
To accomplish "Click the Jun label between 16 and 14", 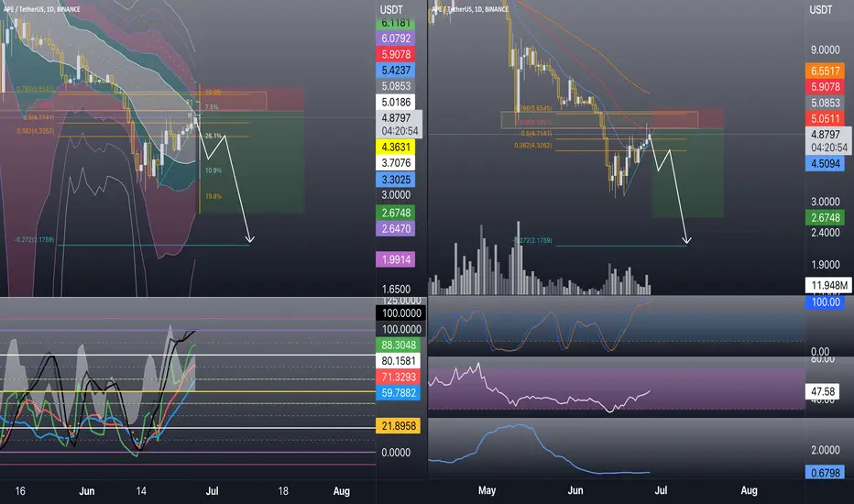I will pos(87,491).
